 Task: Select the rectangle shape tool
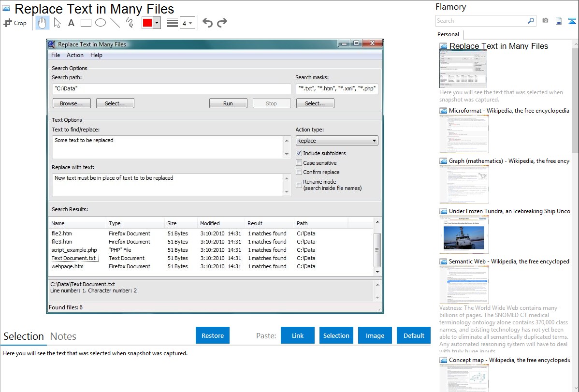86,23
